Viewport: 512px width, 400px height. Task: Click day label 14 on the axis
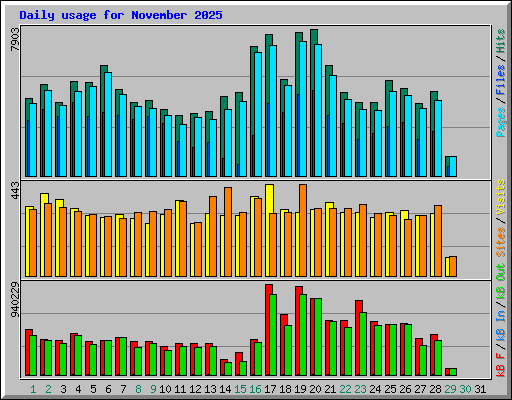tap(225, 389)
